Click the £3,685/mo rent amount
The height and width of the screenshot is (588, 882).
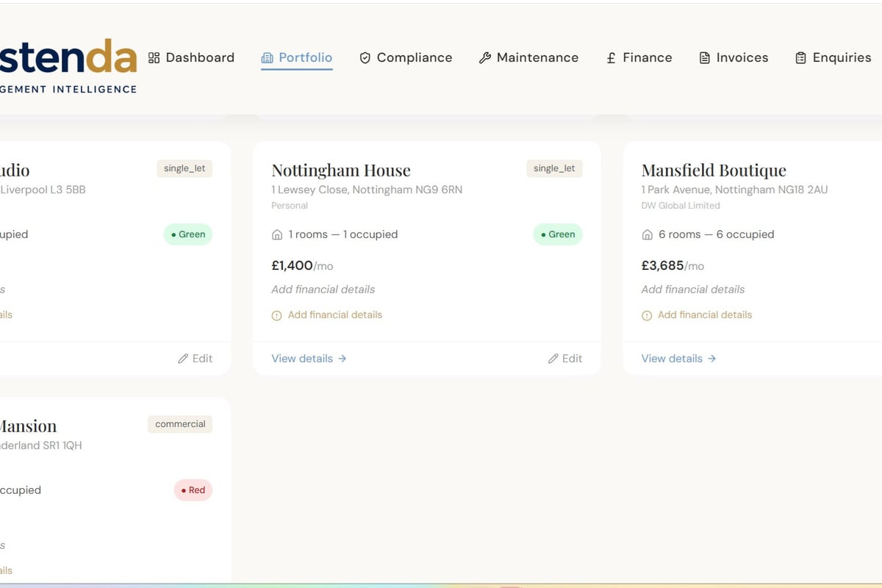coord(673,266)
